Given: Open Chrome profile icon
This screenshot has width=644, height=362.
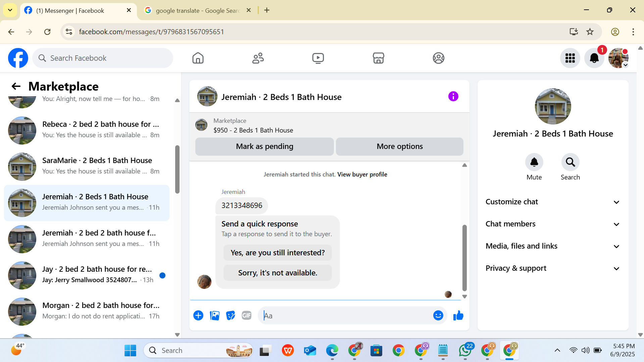Looking at the screenshot, I should pos(615,32).
